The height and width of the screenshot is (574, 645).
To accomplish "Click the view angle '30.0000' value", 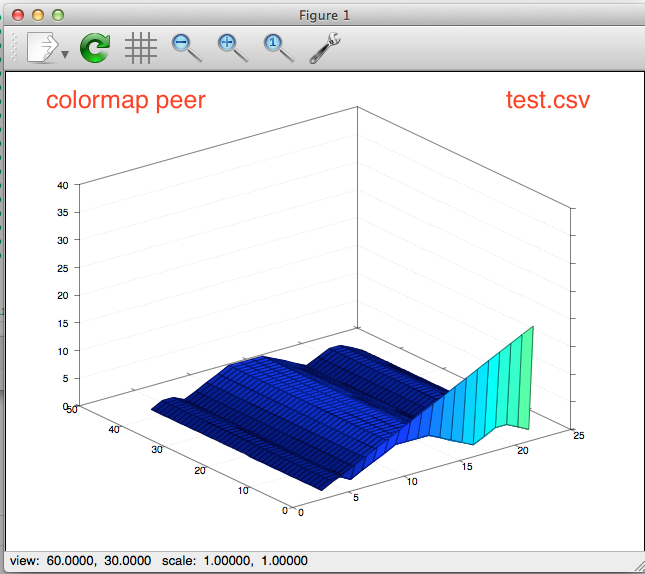I will 128,560.
